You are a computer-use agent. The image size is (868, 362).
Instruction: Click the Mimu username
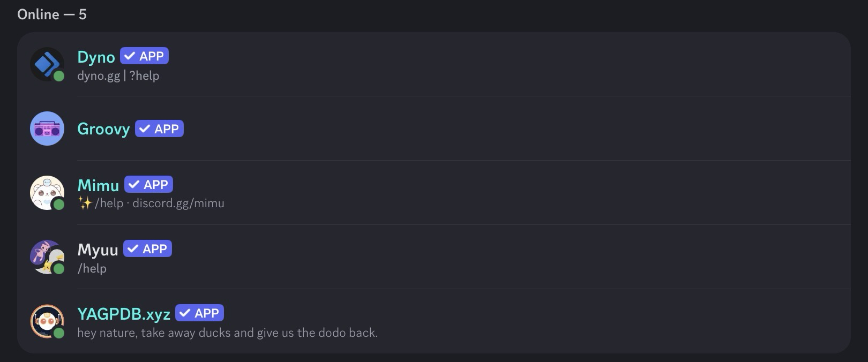98,185
